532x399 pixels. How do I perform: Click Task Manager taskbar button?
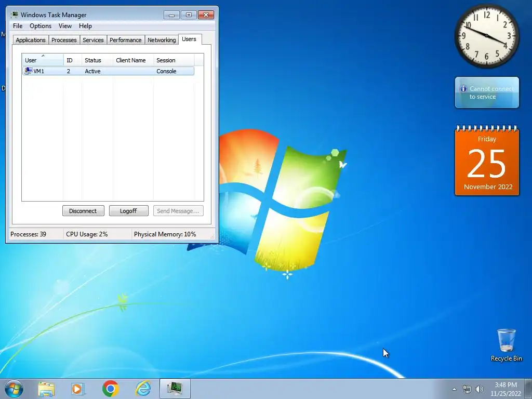click(x=175, y=389)
